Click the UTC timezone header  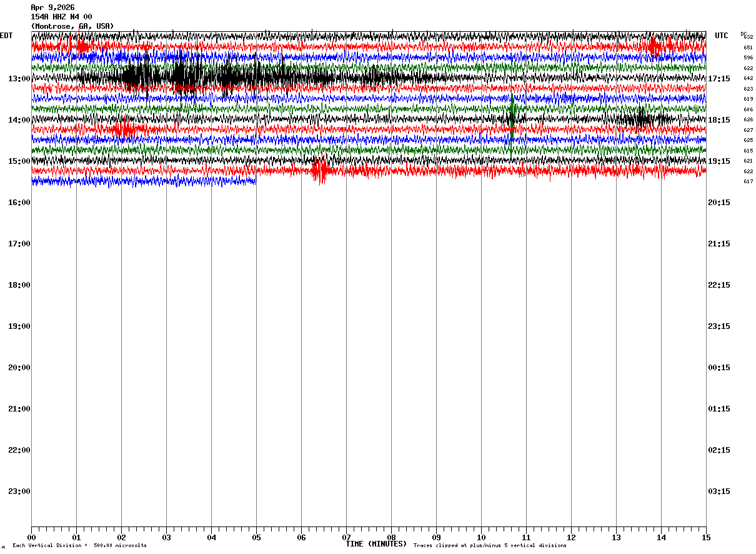[x=722, y=36]
